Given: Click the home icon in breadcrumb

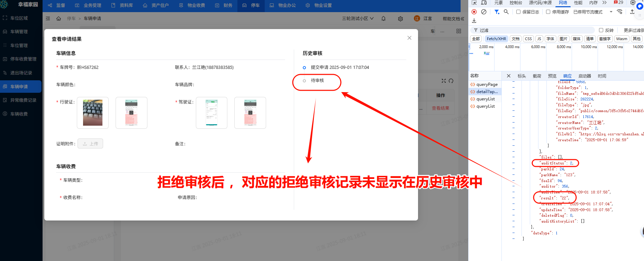Looking at the screenshot, I should click(x=58, y=19).
